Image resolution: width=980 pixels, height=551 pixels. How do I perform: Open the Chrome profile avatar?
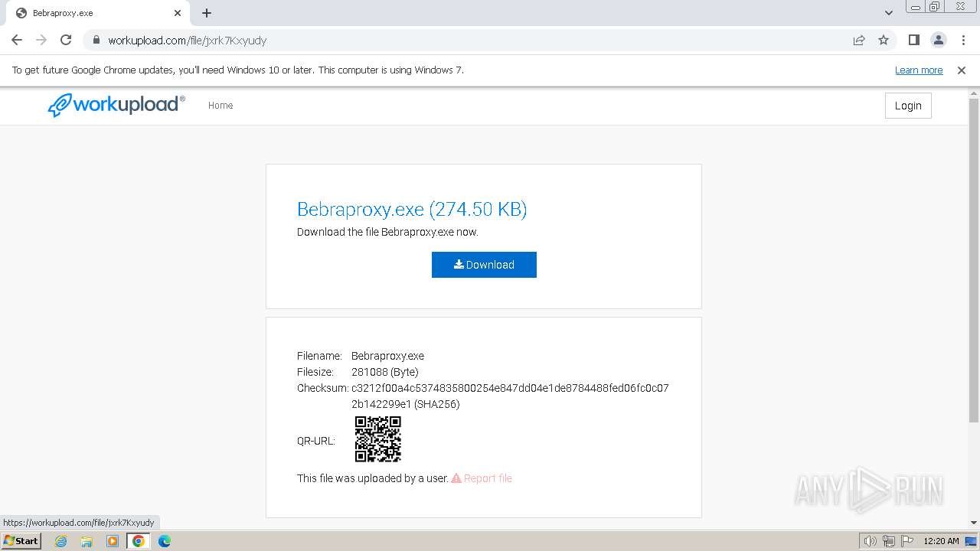(938, 40)
